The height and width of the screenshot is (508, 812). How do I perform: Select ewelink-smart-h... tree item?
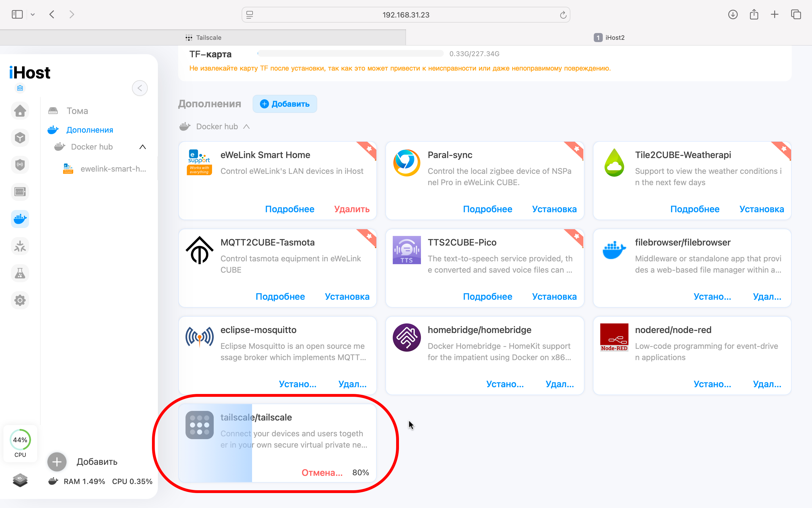[x=105, y=169]
